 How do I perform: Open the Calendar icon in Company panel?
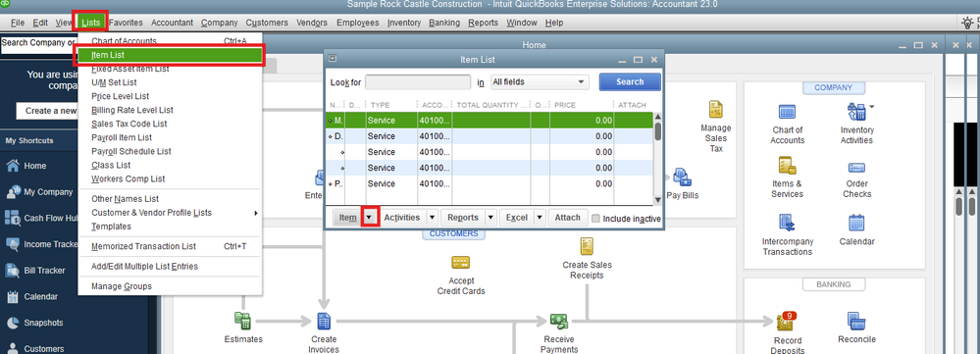point(856,223)
